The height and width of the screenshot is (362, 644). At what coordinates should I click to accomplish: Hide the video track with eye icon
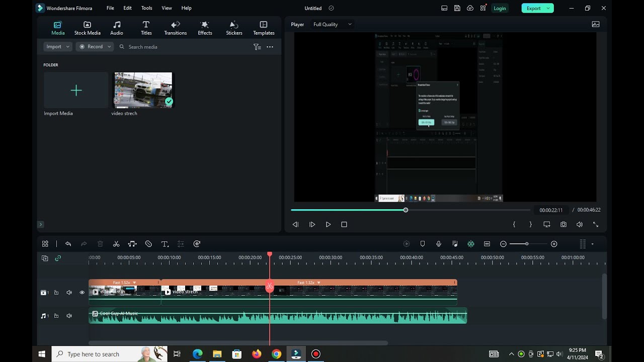point(82,292)
